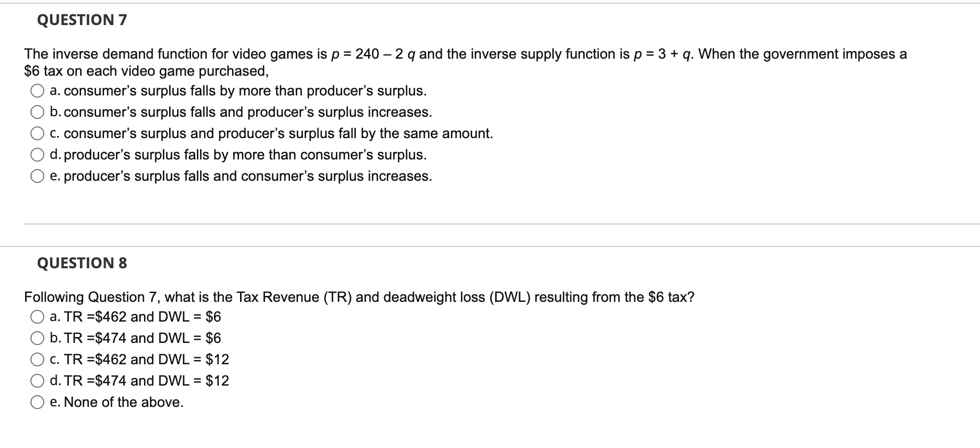This screenshot has height=448, width=980.
Task: Select TR $462 and DWL $6 option
Action: 37,317
